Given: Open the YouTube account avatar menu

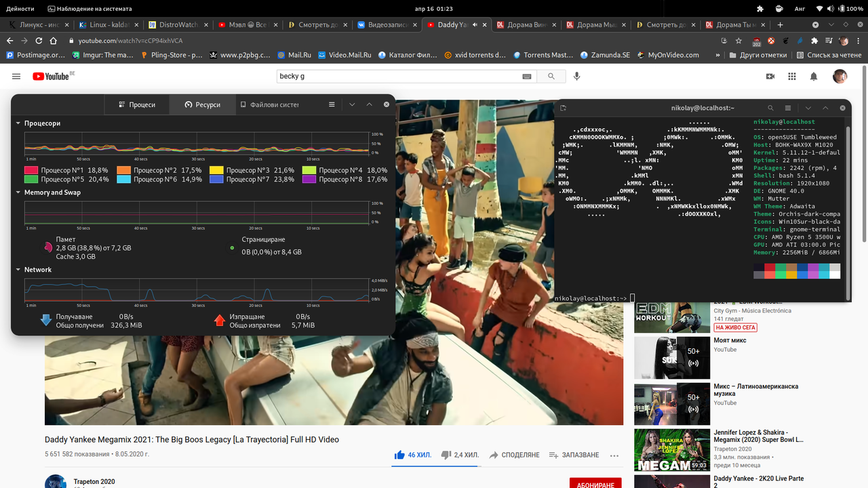Looking at the screenshot, I should [x=840, y=77].
